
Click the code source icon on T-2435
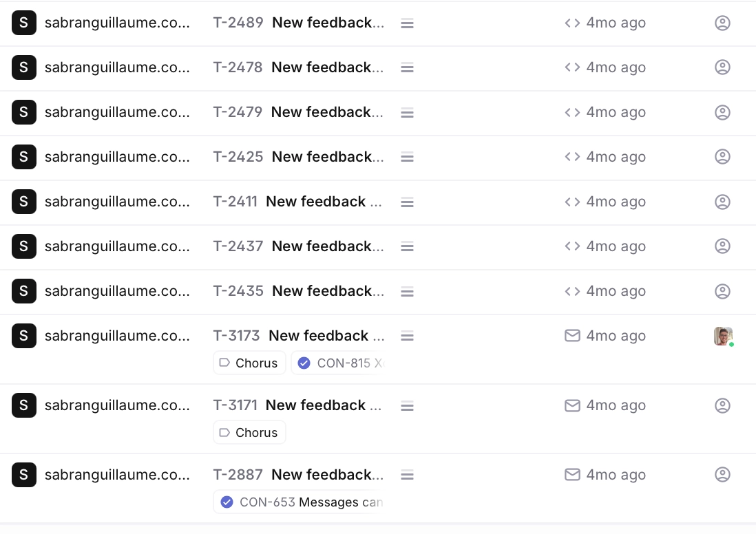click(572, 291)
